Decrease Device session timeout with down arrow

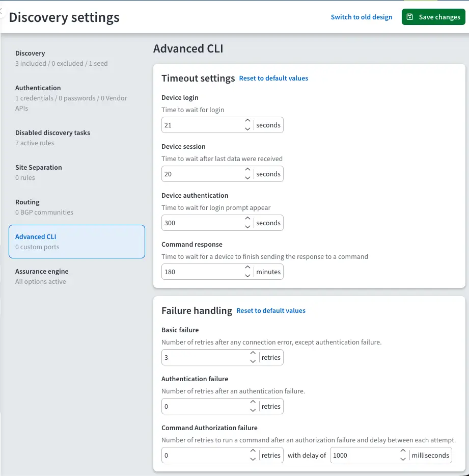247,178
